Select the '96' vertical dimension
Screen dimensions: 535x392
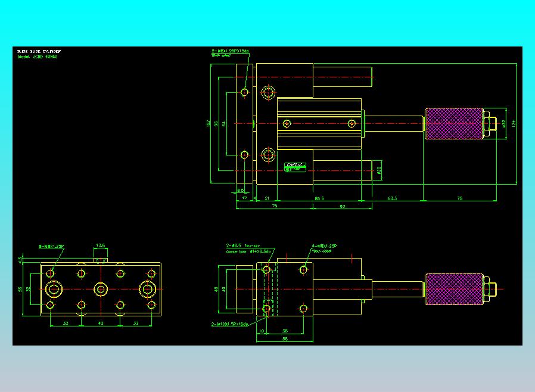pos(216,123)
